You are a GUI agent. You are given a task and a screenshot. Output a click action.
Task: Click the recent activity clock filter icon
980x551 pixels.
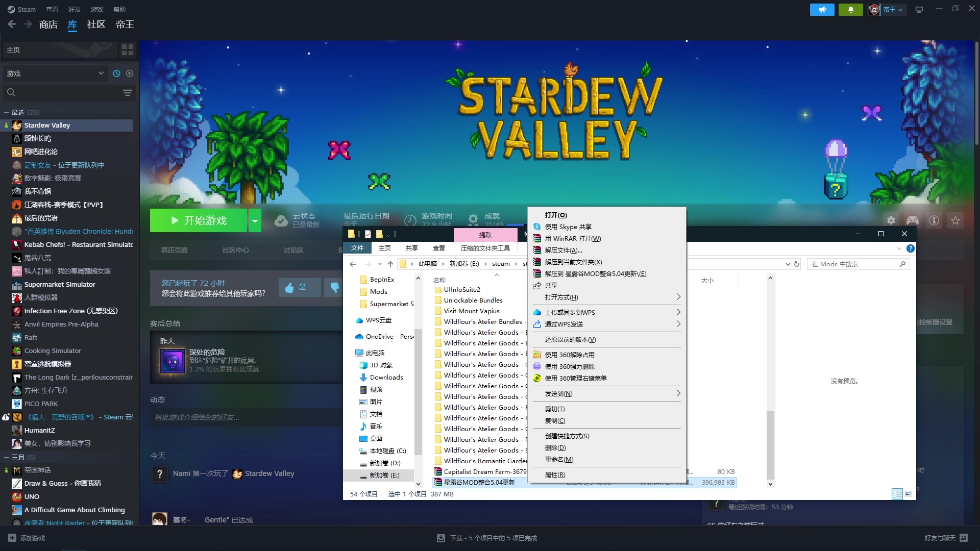tap(116, 73)
